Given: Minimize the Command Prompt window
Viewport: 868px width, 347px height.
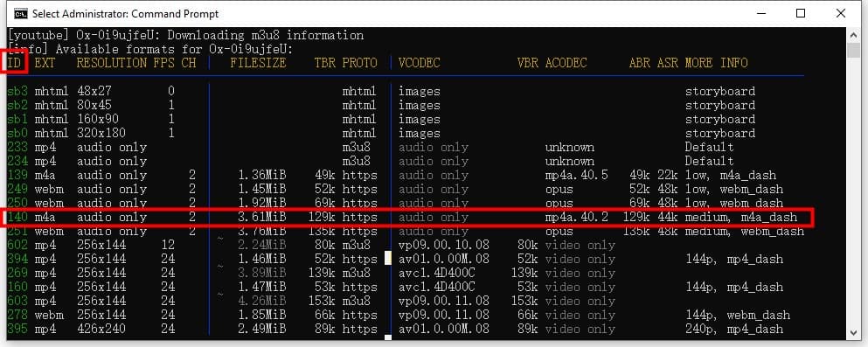Looking at the screenshot, I should 760,13.
